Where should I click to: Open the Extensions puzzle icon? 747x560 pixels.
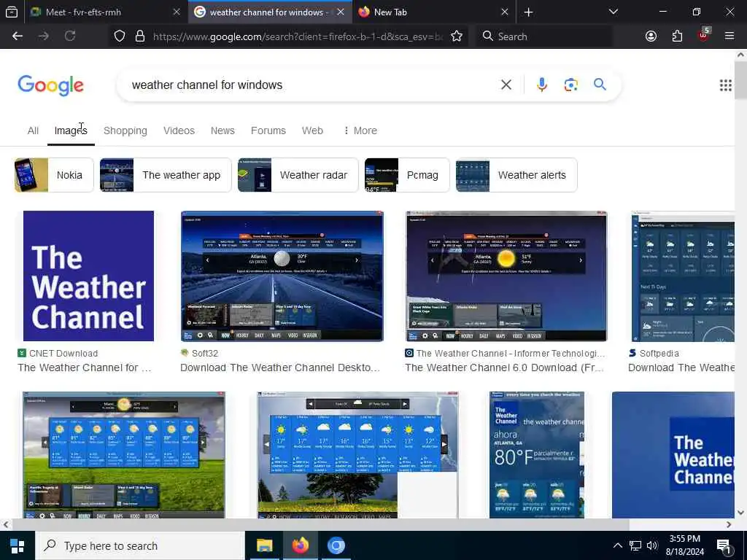click(x=677, y=36)
